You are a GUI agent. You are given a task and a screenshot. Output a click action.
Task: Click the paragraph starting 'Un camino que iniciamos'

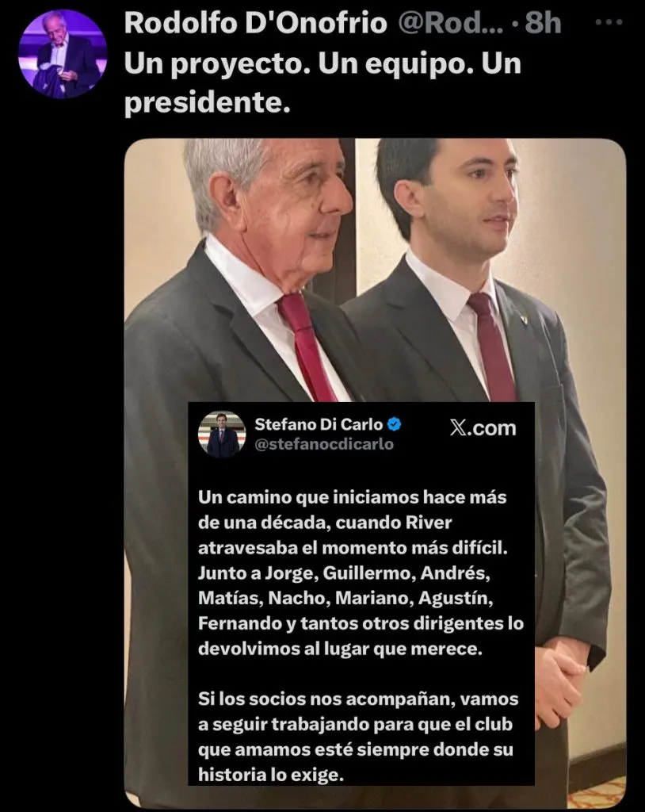pyautogui.click(x=361, y=573)
